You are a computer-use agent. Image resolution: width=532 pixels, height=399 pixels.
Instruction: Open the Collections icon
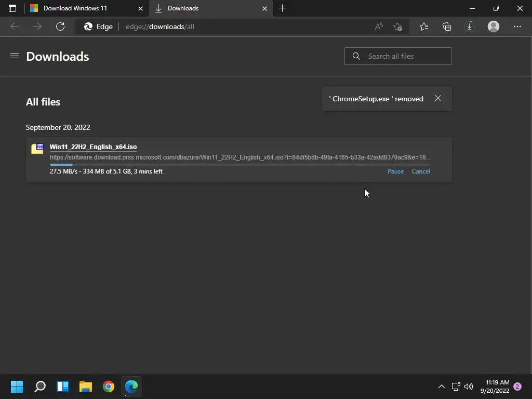click(x=447, y=26)
